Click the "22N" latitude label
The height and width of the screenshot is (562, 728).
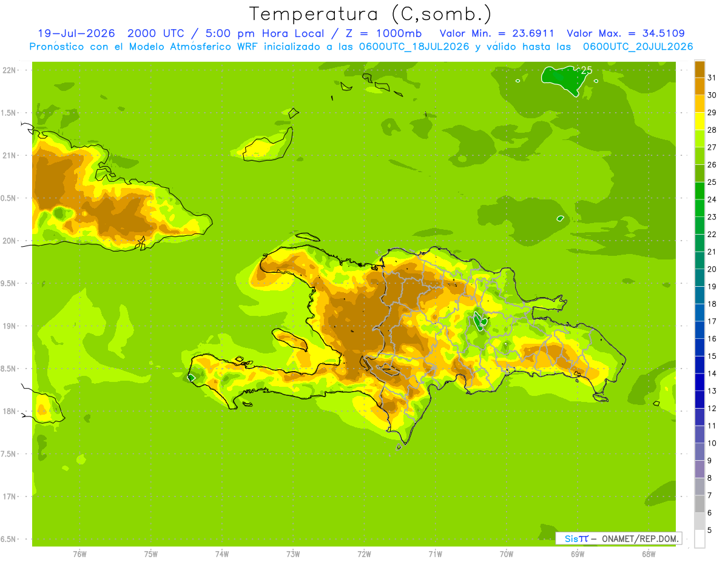pyautogui.click(x=10, y=70)
